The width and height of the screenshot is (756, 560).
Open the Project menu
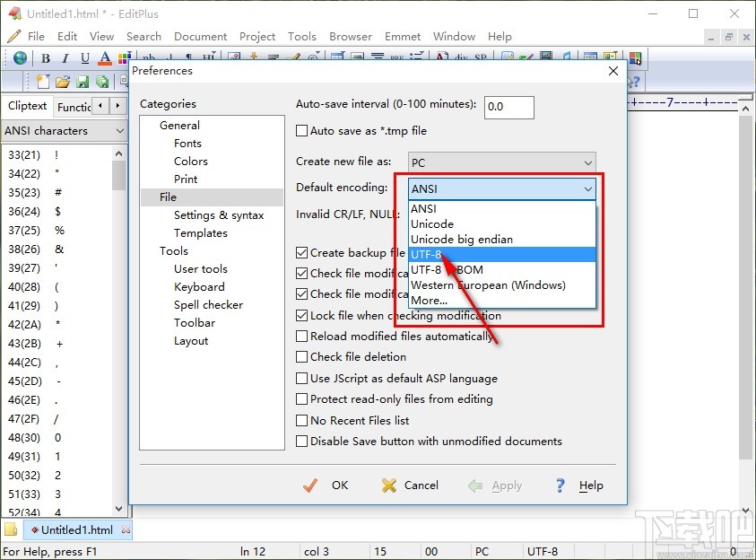(257, 37)
